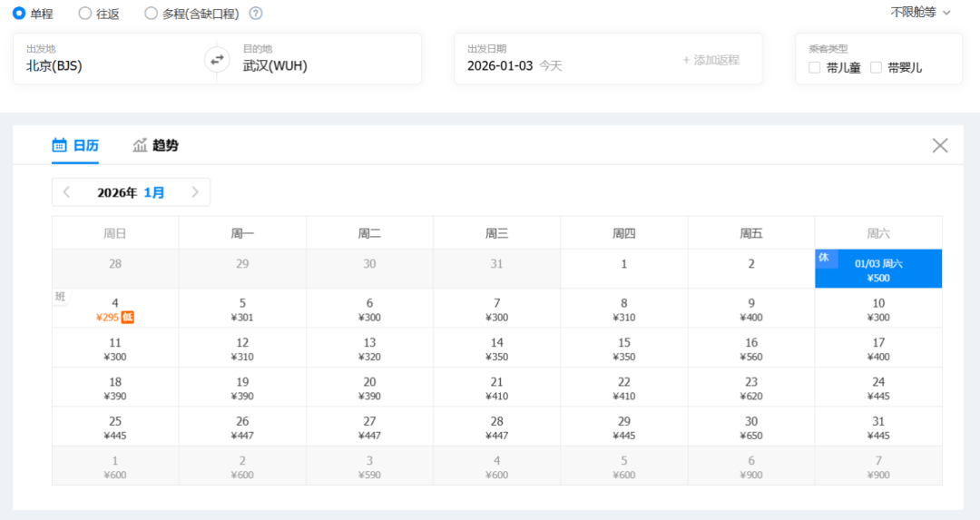This screenshot has width=980, height=520.
Task: Click the swap departure and destination icon
Action: [216, 60]
